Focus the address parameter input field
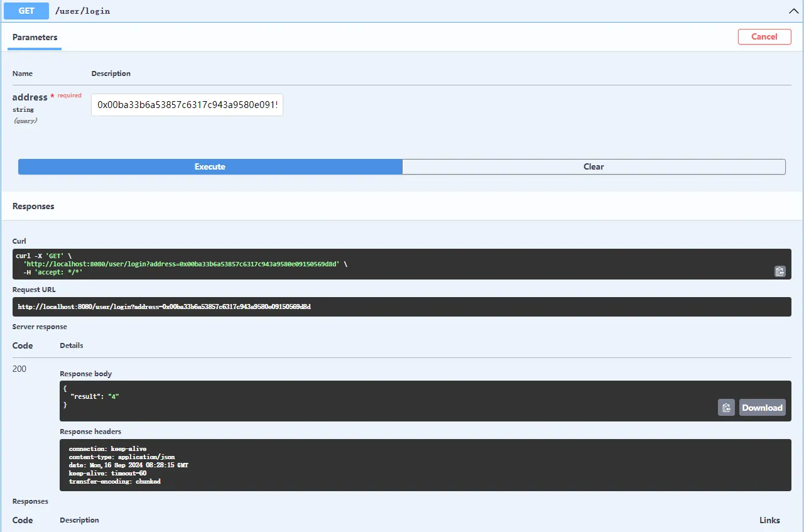This screenshot has height=532, width=804. (x=187, y=105)
